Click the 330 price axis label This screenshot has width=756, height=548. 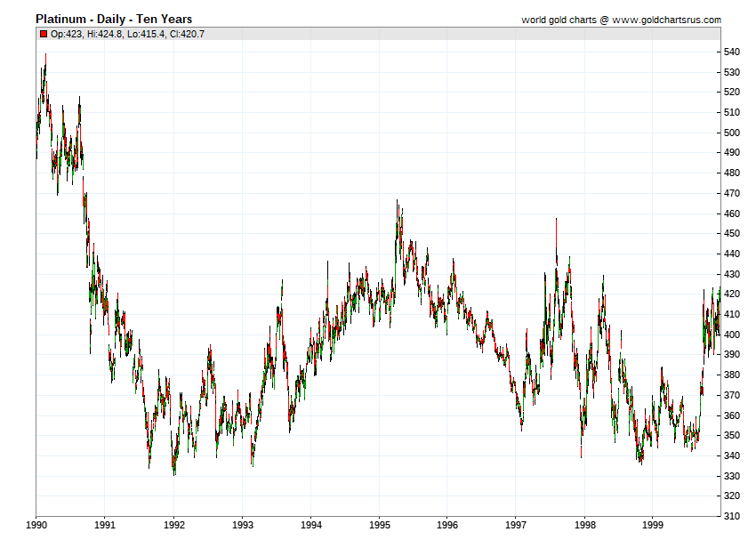tap(732, 476)
